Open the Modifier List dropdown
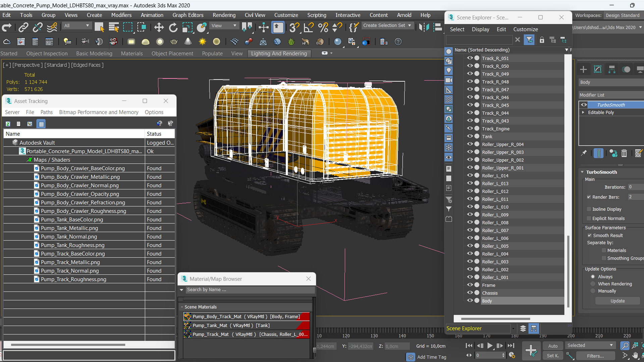 (x=611, y=95)
